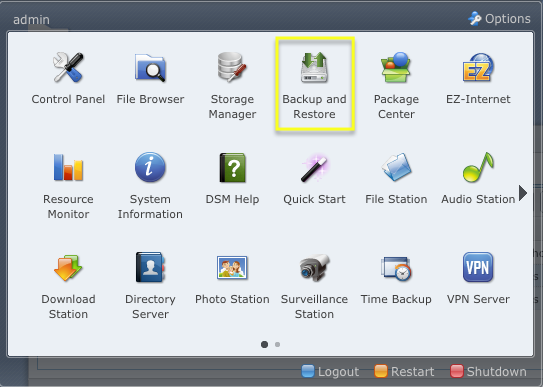
Task: Click the Logout button
Action: coord(330,371)
